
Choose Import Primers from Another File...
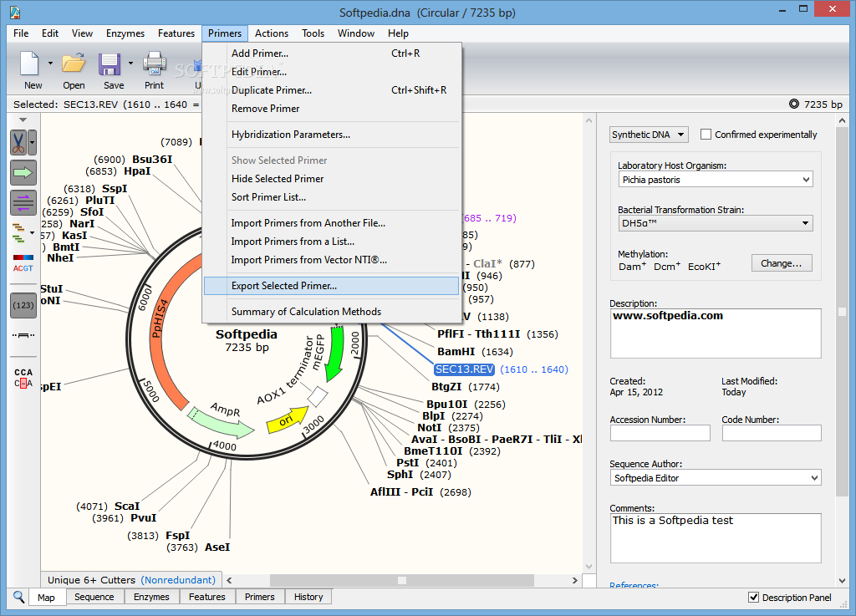point(332,222)
